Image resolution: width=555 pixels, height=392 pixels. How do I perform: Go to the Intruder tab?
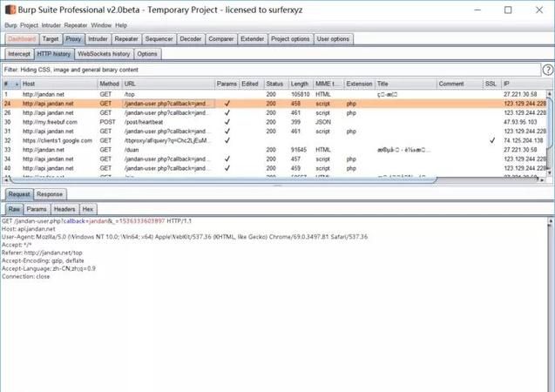click(x=98, y=39)
